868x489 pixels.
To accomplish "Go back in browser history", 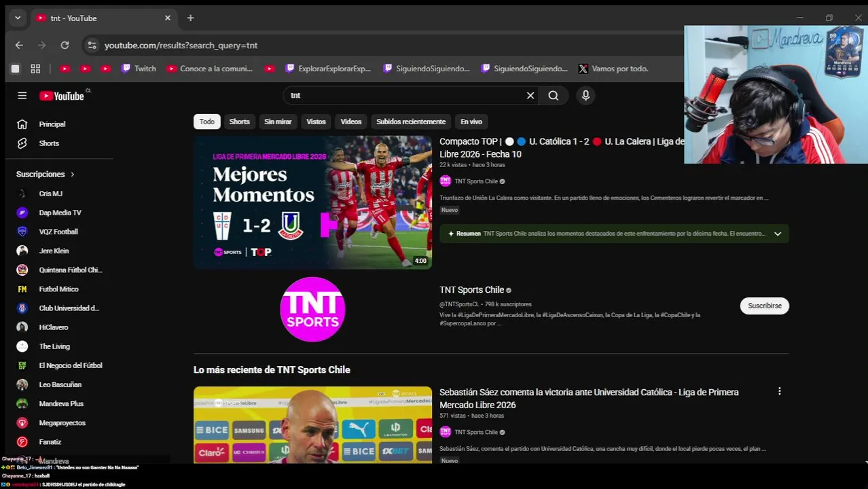I will [x=19, y=46].
